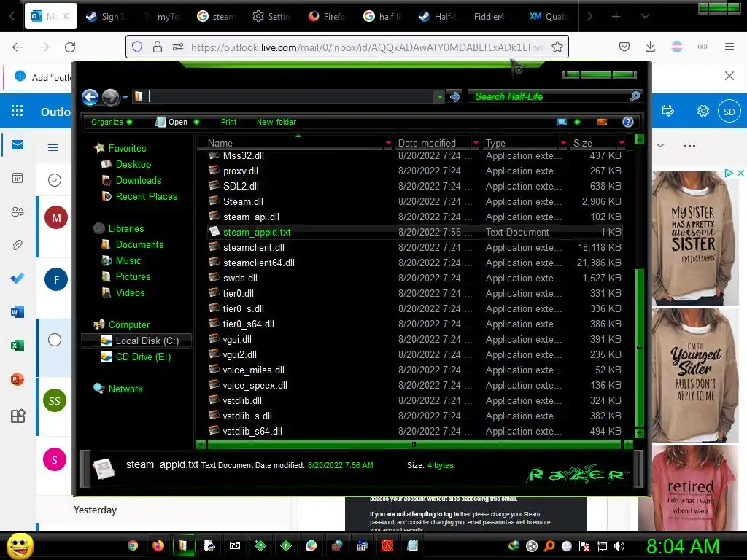Select CD Drive (E:) in navigation pane
Viewport: 747px width, 560px height.
click(x=143, y=357)
